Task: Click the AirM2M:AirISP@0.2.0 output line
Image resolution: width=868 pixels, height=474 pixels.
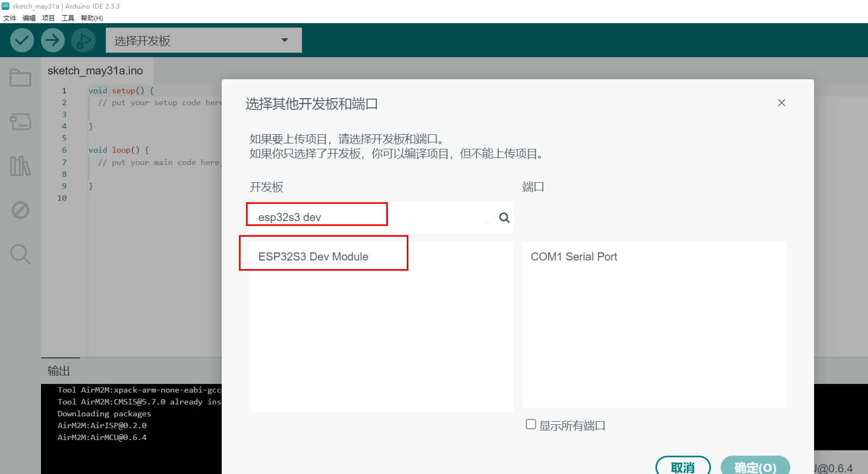Action: [x=102, y=425]
